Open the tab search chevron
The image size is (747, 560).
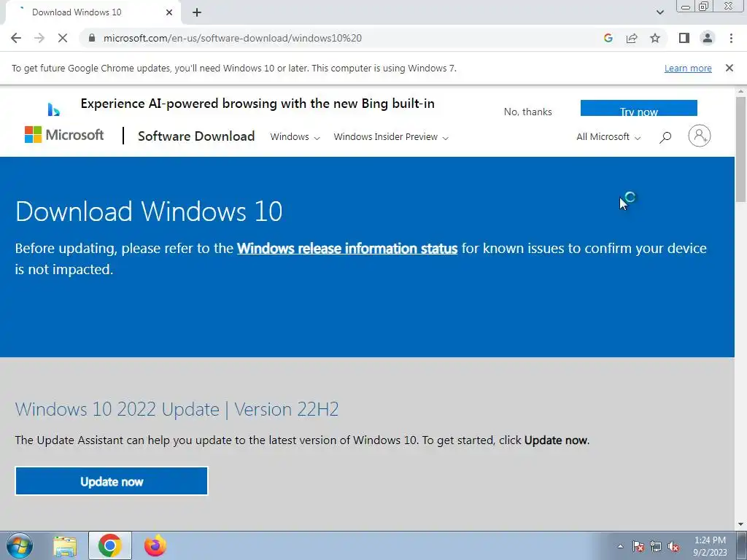tap(659, 12)
